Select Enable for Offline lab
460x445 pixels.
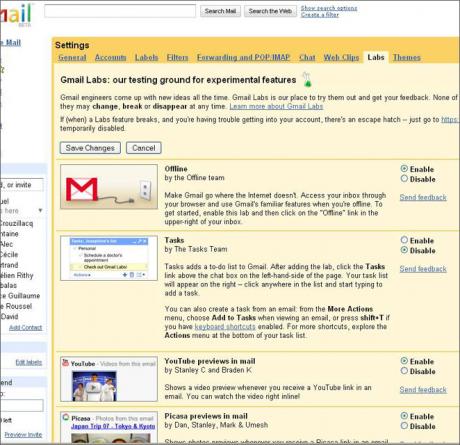404,169
